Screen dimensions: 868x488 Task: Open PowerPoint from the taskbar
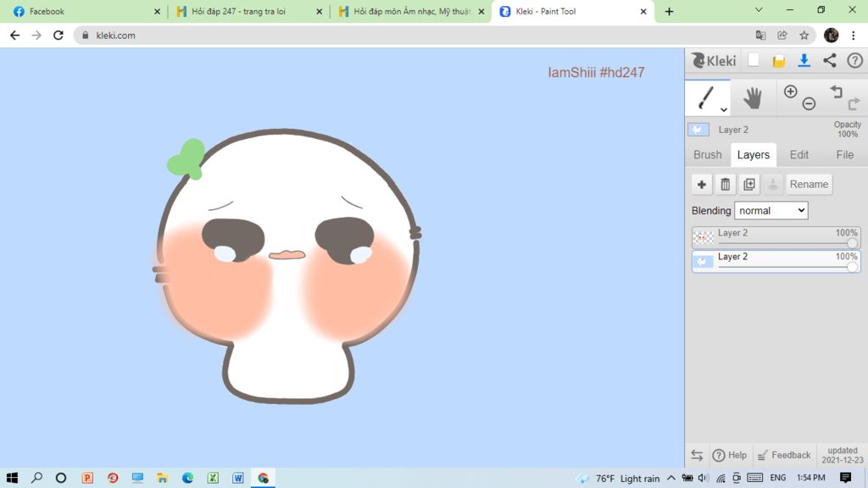tap(87, 478)
